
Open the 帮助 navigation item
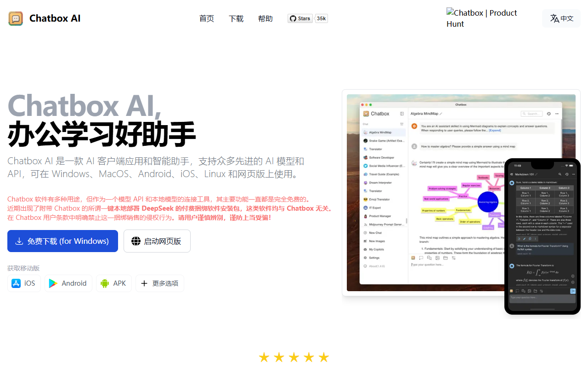(x=266, y=18)
